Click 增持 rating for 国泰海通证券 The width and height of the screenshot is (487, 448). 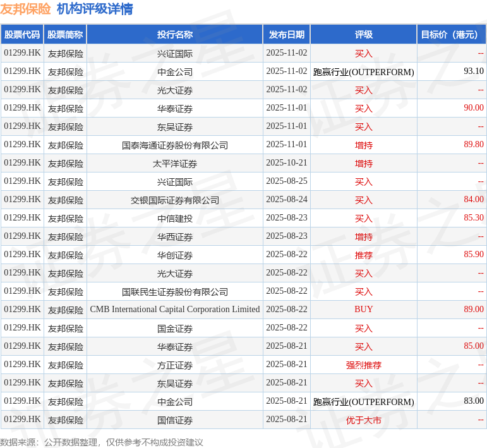[x=363, y=145]
